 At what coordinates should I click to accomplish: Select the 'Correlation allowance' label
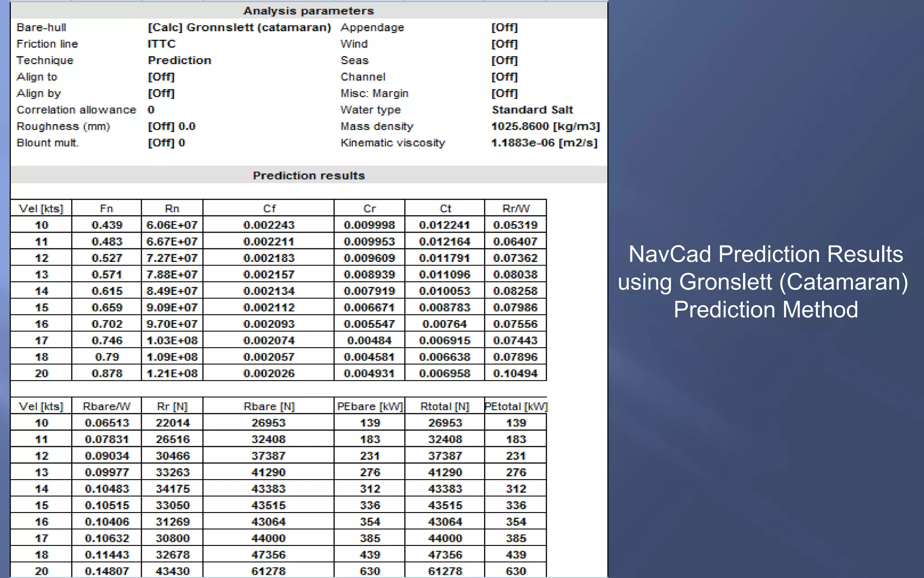click(76, 110)
